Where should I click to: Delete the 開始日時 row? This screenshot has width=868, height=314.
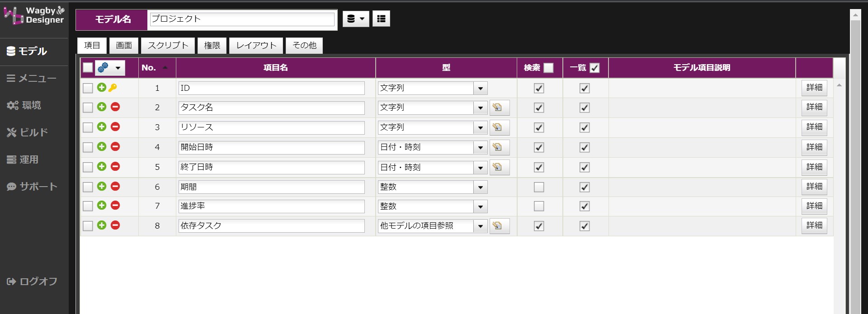coord(115,146)
